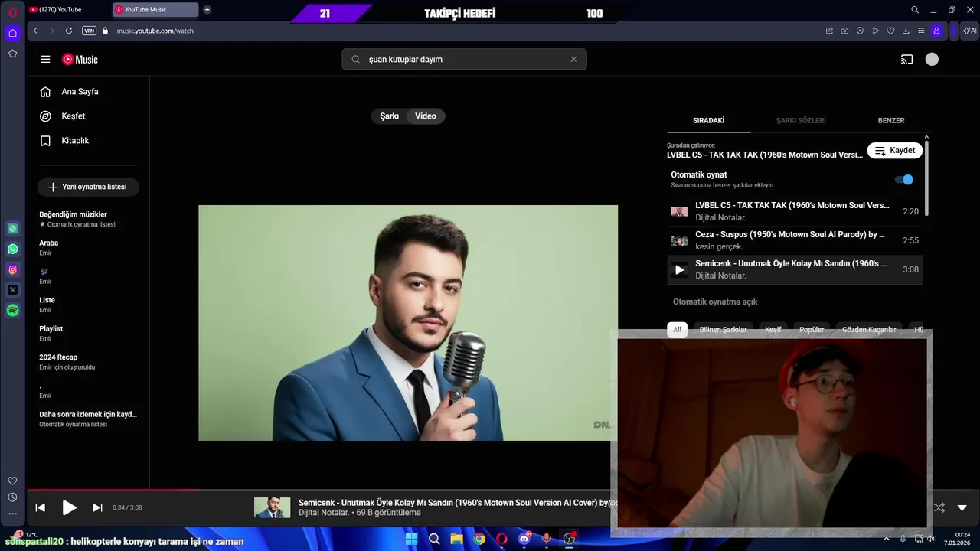Click the YouTube Music logo
Image resolution: width=980 pixels, height=551 pixels.
tap(80, 59)
